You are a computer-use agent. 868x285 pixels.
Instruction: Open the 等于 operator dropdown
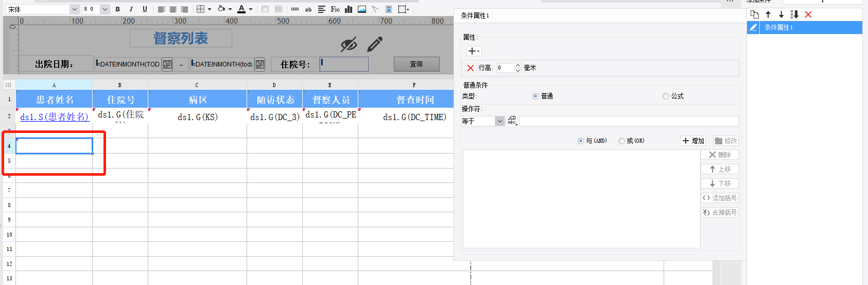[499, 121]
